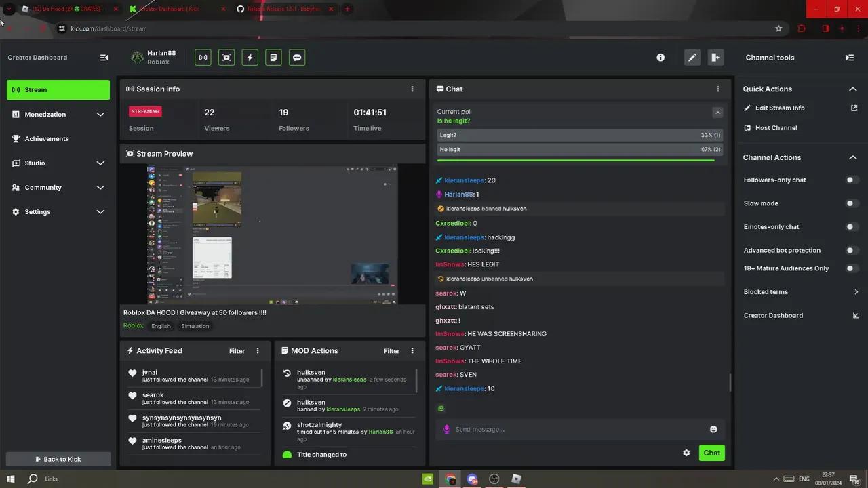
Task: Click the Legit? poll option bar
Action: tap(580, 135)
